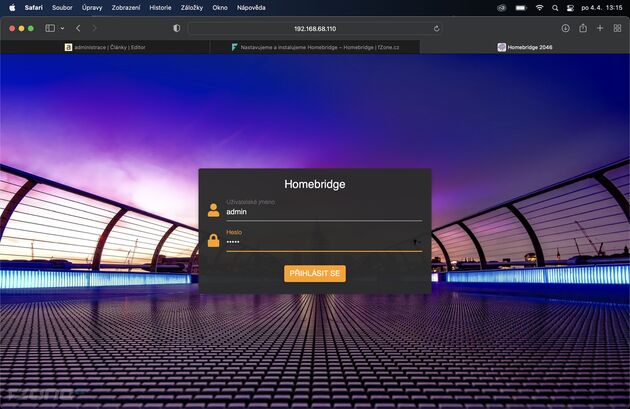Open the Záložky menu
This screenshot has height=409, width=630.
pyautogui.click(x=192, y=7)
